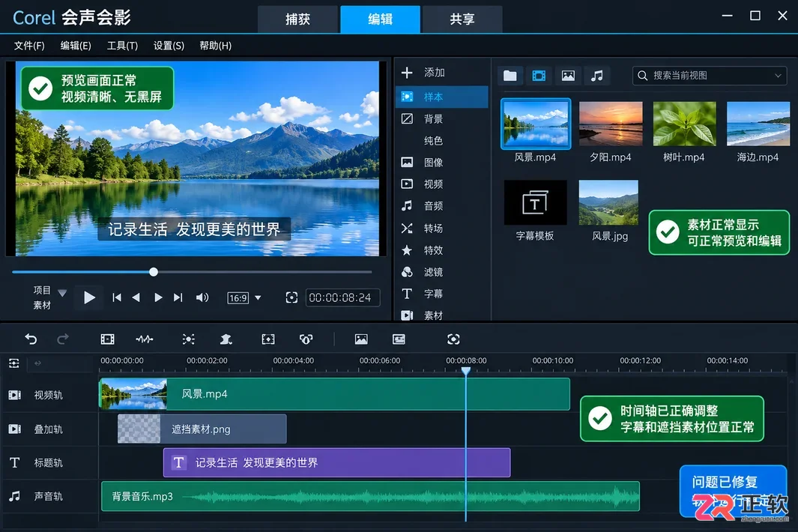The width and height of the screenshot is (798, 532).
Task: Toggle video filter in library toolbar
Action: click(x=539, y=76)
